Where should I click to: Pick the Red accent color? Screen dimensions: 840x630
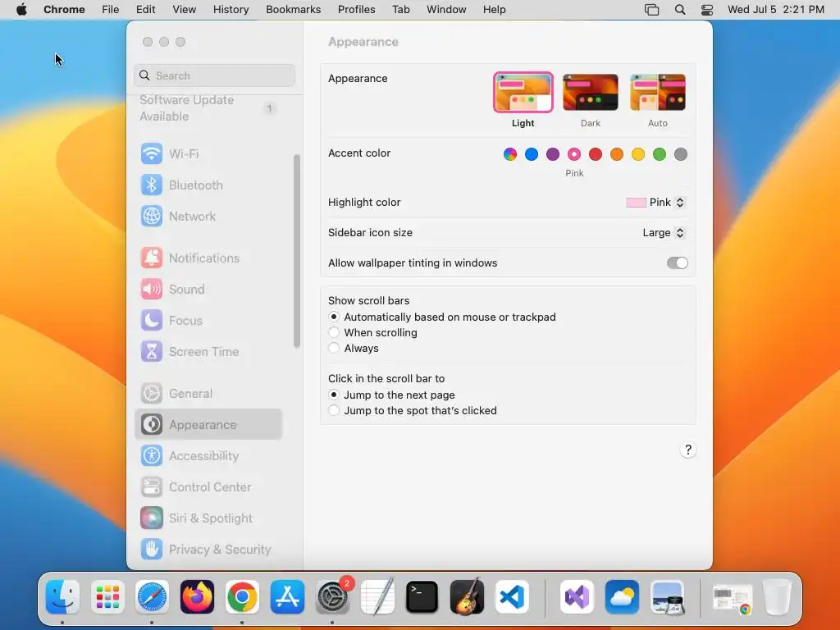(596, 154)
